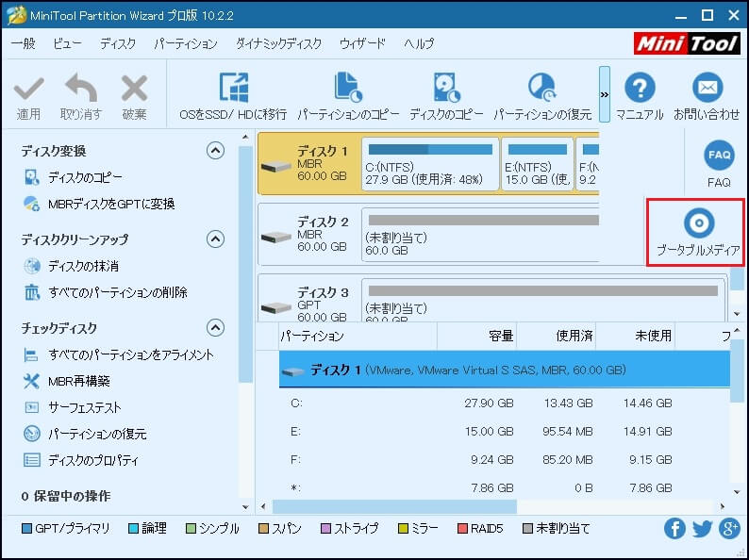Viewport: 749px width, 560px height.
Task: Select C:(NTFS) partition block
Action: click(430, 164)
